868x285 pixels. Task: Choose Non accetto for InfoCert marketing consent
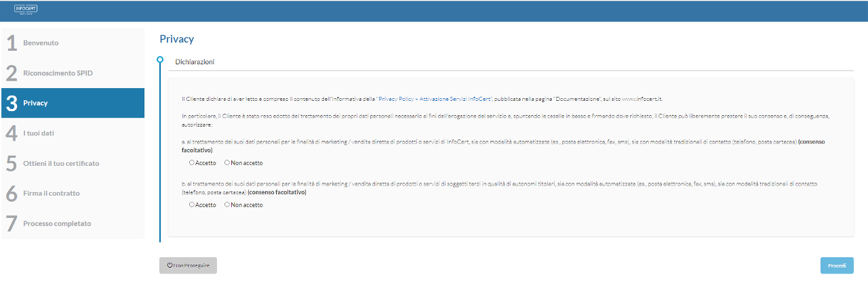(x=227, y=163)
